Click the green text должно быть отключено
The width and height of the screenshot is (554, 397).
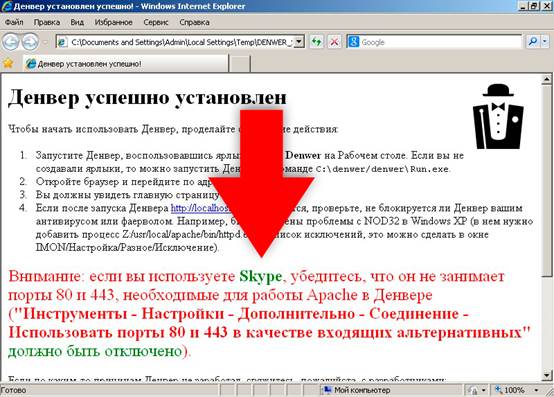95,351
